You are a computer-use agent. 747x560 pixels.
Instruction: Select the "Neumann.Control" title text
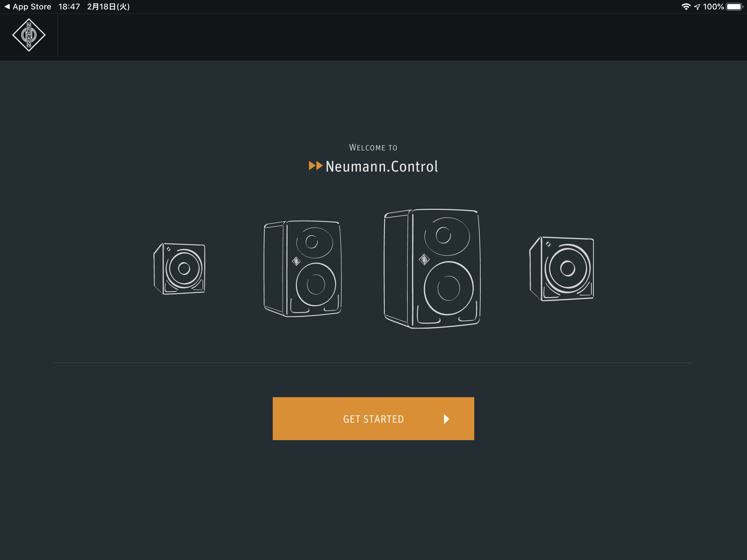[382, 167]
